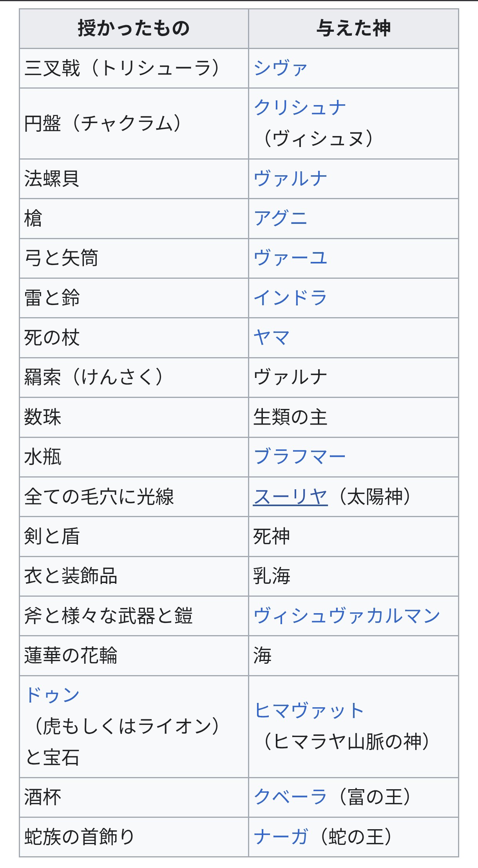
Task: Click the ヤマ link
Action: [x=271, y=338]
